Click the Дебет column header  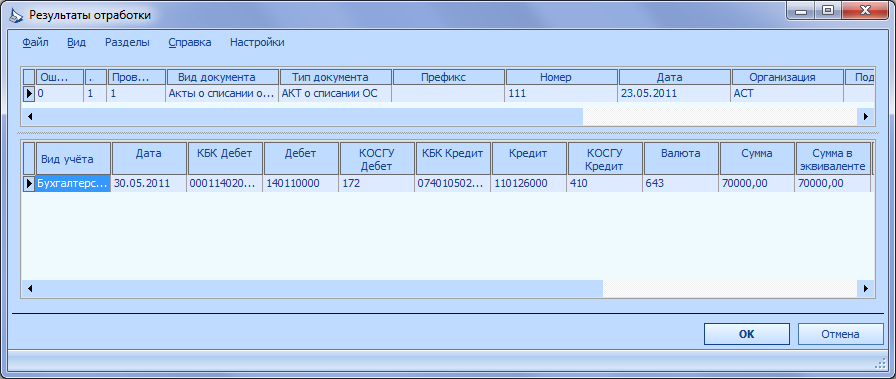301,158
